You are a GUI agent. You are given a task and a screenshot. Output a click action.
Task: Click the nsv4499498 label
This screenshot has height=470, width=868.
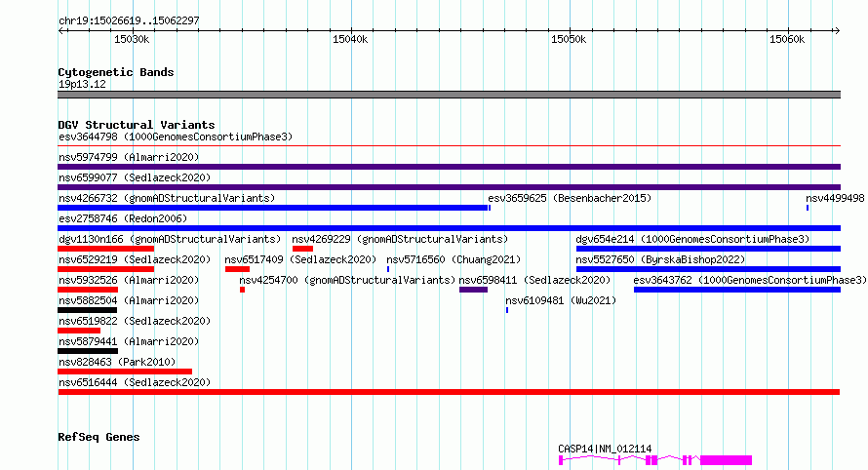click(x=835, y=198)
